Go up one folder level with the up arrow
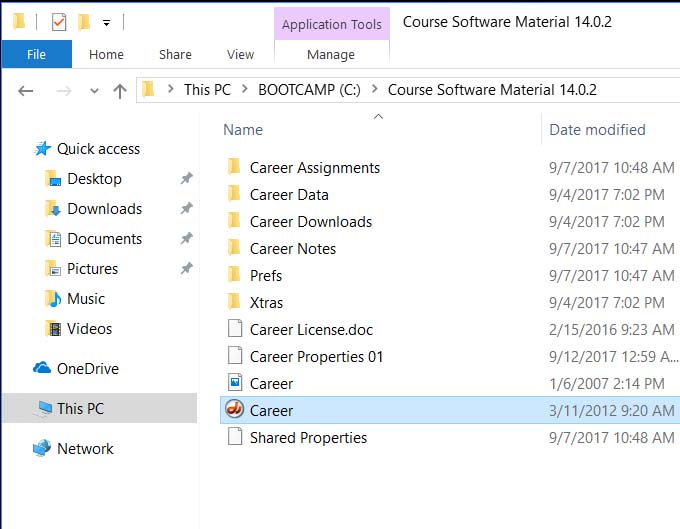 120,91
